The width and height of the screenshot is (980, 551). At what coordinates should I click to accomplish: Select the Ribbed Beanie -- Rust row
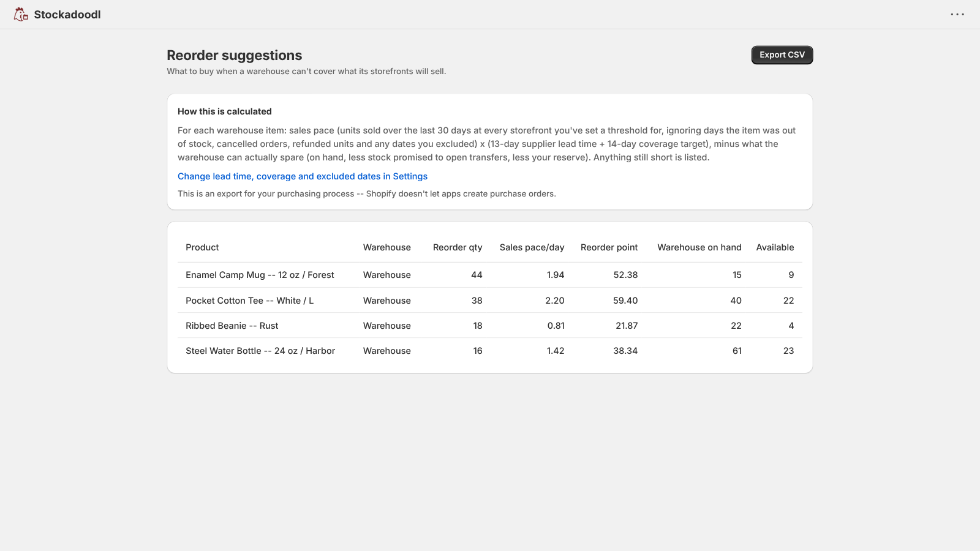pyautogui.click(x=490, y=326)
